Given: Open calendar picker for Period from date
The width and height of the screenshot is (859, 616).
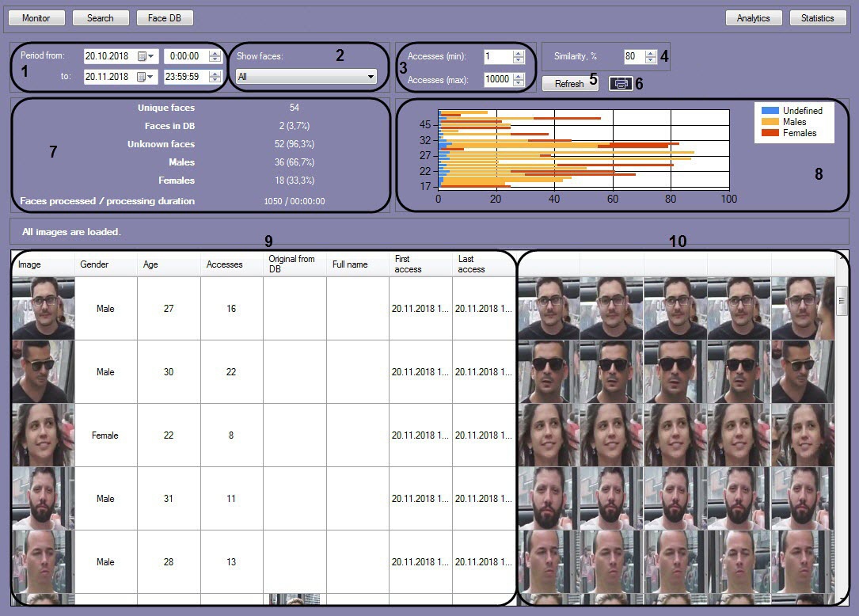Looking at the screenshot, I should (143, 56).
